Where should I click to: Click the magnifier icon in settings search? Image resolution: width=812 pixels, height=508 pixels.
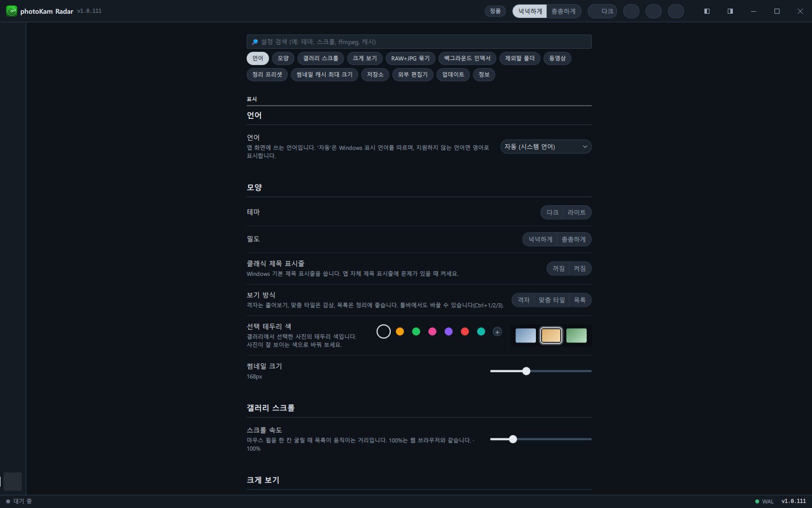255,42
